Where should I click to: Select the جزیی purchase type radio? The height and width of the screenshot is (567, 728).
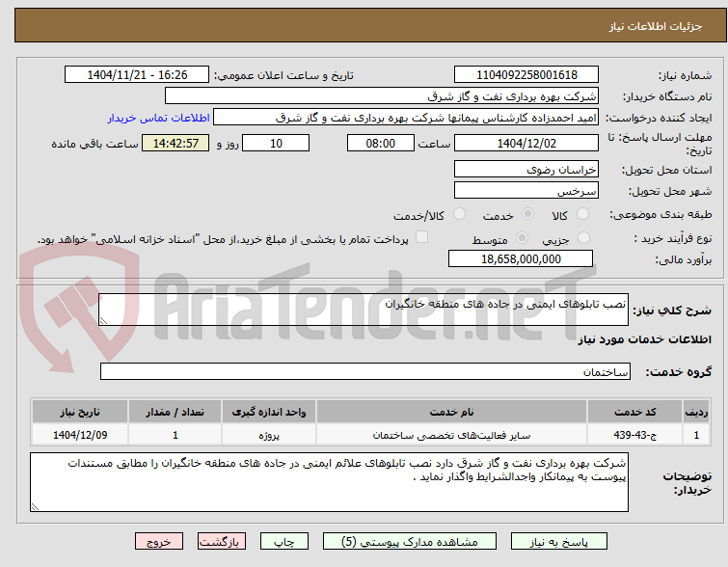coord(583,238)
